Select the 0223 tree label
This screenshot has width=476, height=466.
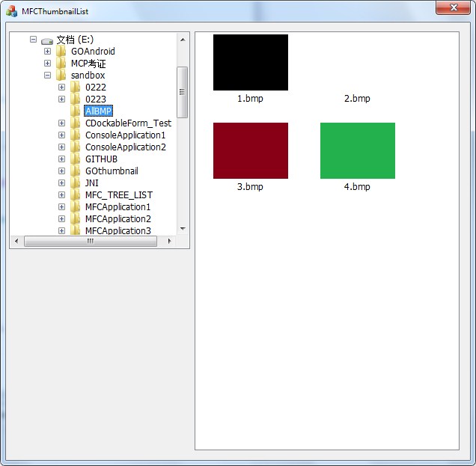coord(96,99)
